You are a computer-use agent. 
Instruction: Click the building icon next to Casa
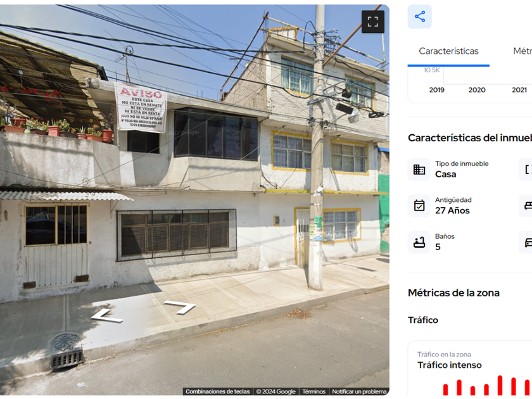[x=419, y=169]
